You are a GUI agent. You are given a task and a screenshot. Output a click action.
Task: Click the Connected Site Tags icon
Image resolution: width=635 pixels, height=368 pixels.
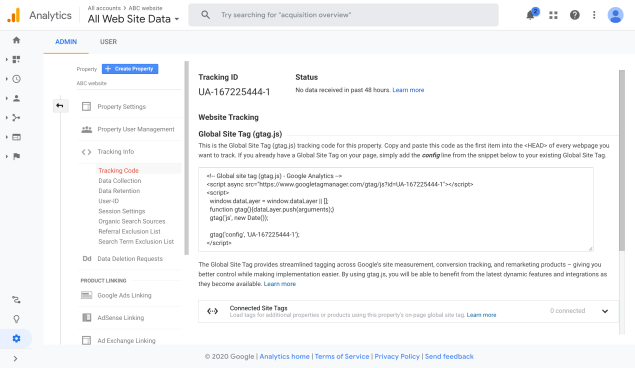coord(213,311)
